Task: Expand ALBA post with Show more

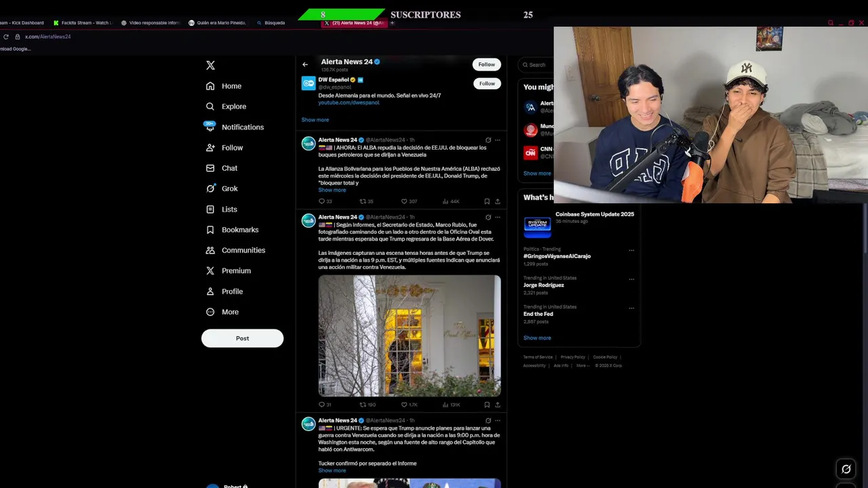Action: pyautogui.click(x=332, y=190)
